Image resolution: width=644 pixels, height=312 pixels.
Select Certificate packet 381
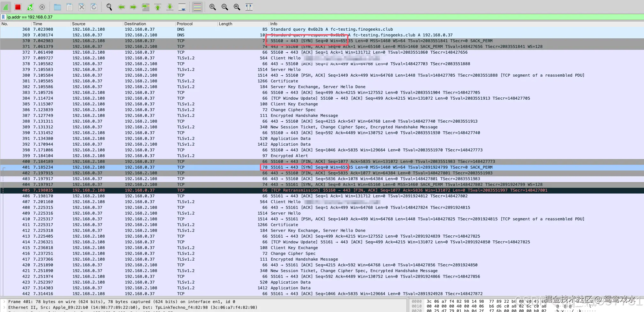point(322,81)
